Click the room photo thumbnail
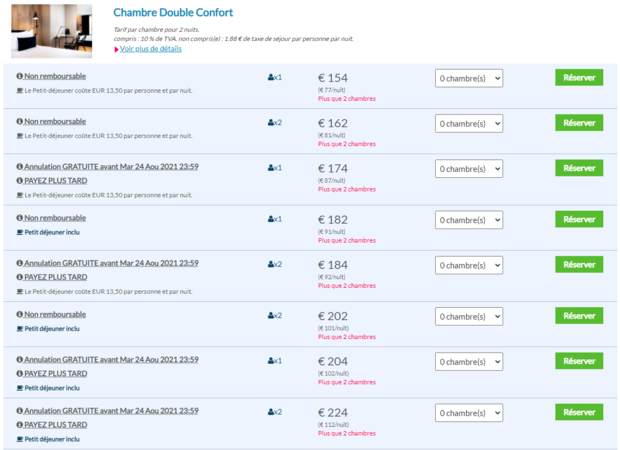 pyautogui.click(x=51, y=31)
